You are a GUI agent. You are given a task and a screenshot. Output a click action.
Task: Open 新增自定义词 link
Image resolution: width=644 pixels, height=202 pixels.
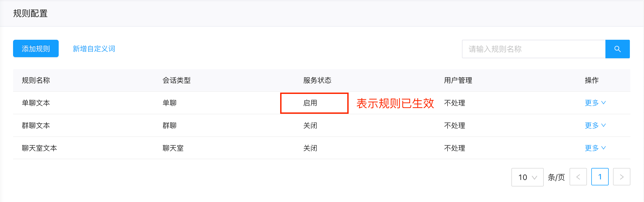pos(94,49)
